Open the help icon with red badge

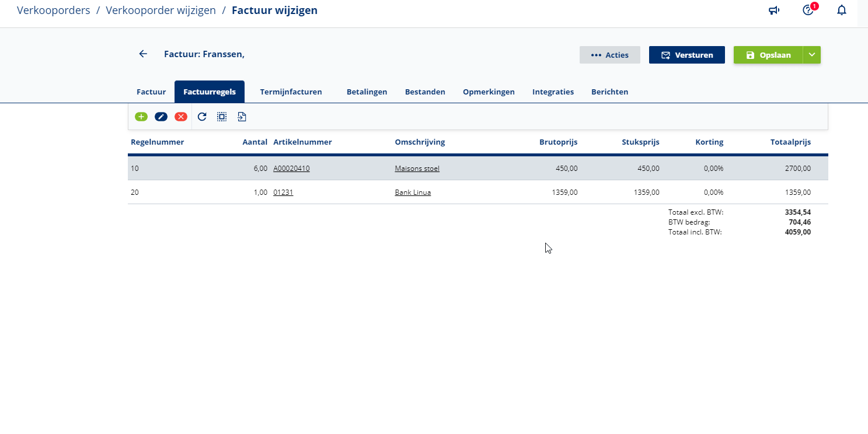(x=808, y=10)
